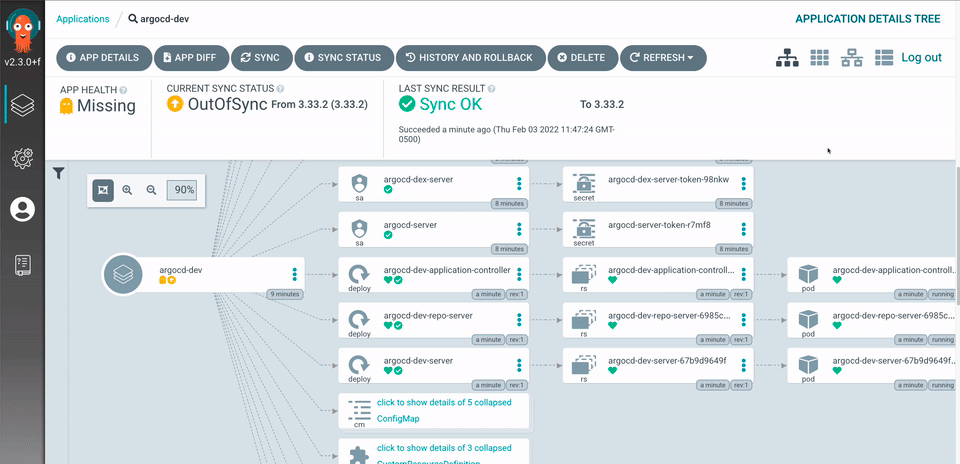The width and height of the screenshot is (960, 464).
Task: Open kebab menu for argocd-dev-repo-server deployment
Action: [x=519, y=319]
